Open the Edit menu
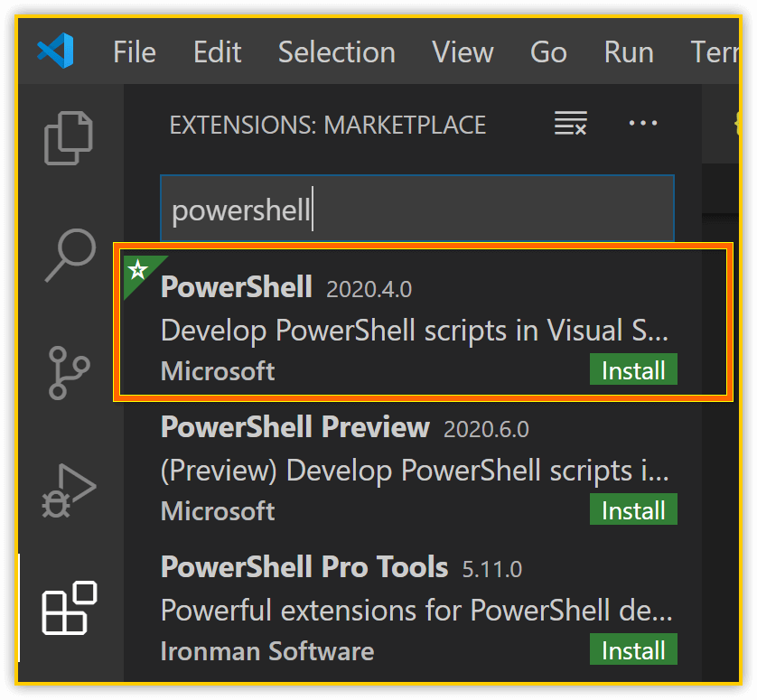 [217, 51]
